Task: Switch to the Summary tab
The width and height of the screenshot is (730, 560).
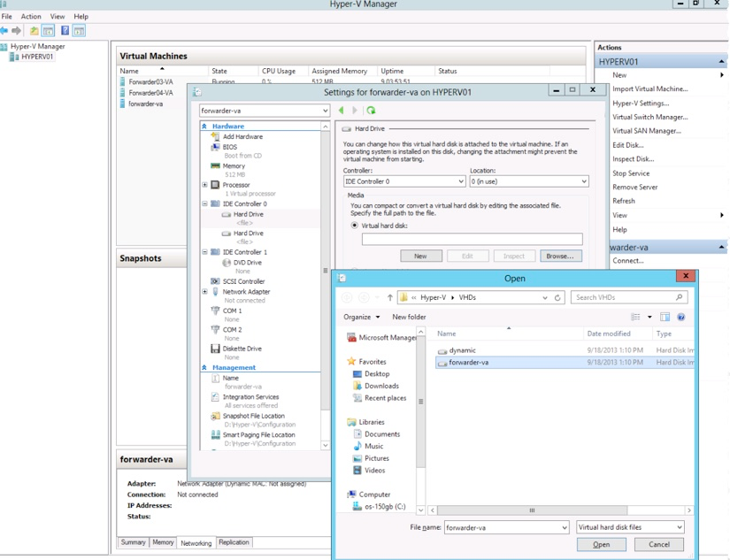Action: coord(133,542)
